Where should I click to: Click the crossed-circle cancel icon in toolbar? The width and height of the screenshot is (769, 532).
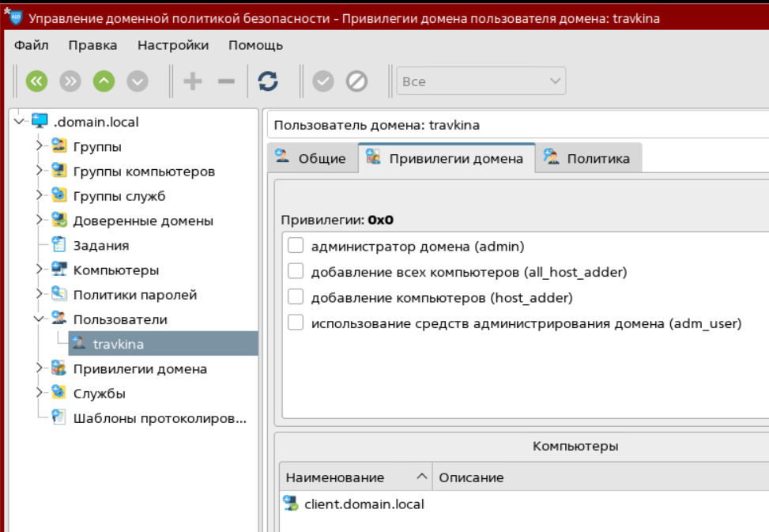coord(356,81)
